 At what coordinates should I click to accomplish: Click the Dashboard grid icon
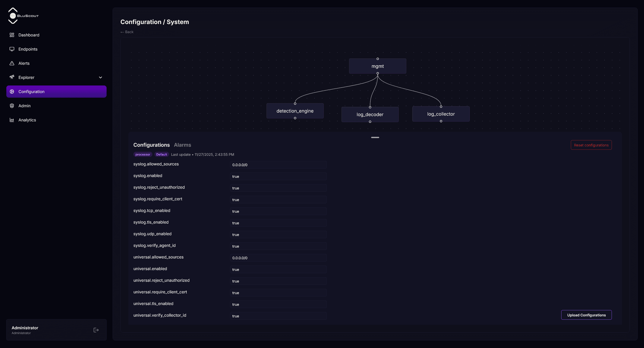pyautogui.click(x=12, y=35)
